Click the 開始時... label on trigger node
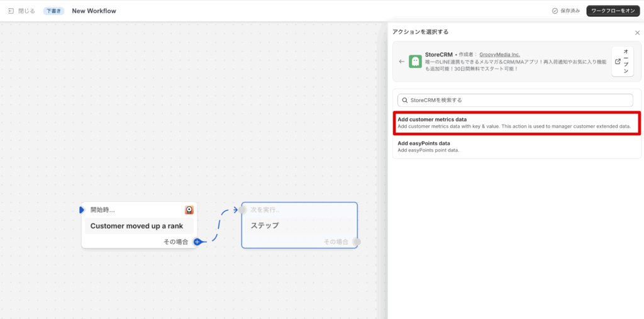 pyautogui.click(x=103, y=210)
